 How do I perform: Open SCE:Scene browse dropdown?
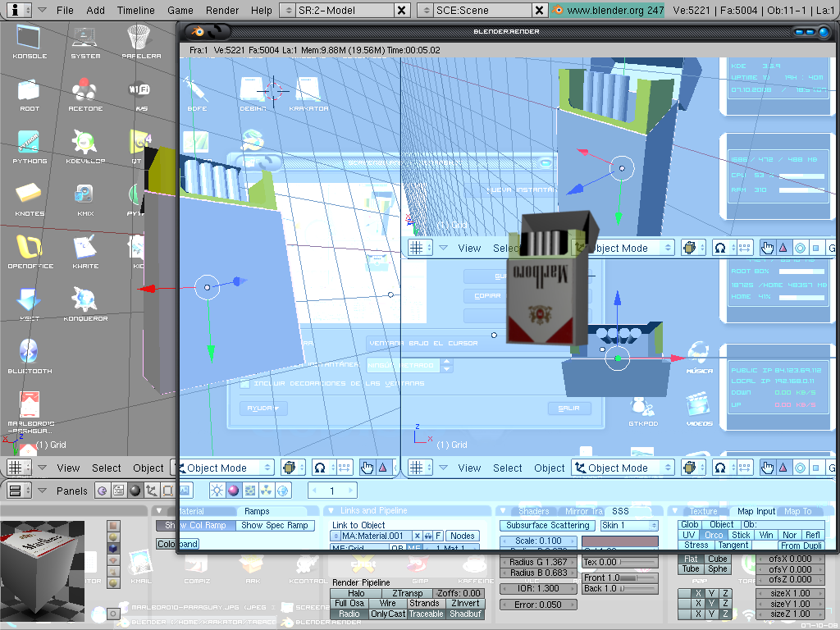(x=426, y=10)
